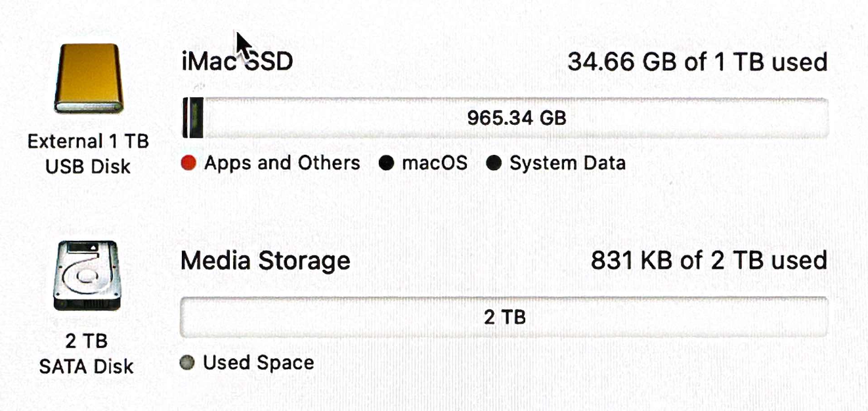Click the "Used Space" legend label

coord(258,363)
